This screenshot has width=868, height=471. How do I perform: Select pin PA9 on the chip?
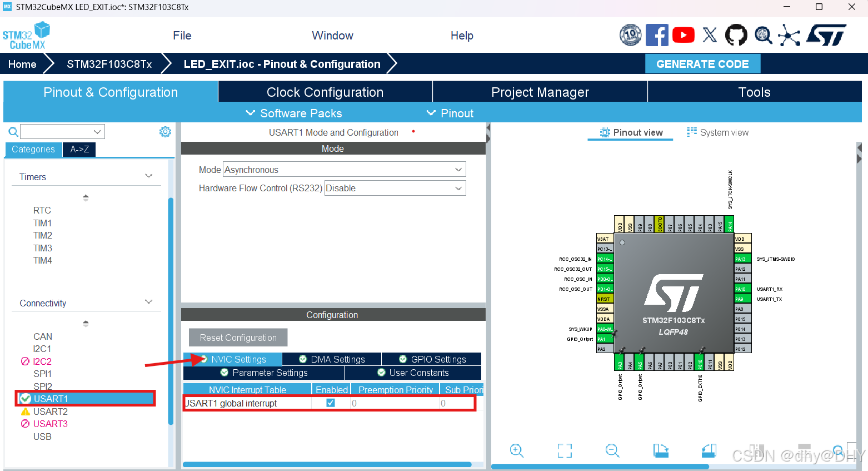[742, 299]
